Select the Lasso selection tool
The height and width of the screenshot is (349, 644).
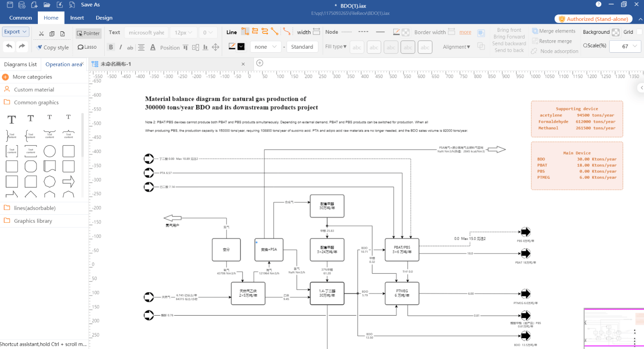click(x=87, y=47)
